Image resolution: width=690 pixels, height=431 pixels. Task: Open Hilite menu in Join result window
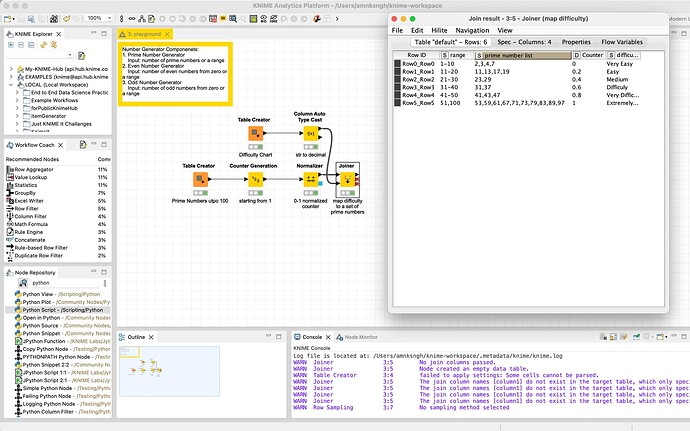[439, 30]
